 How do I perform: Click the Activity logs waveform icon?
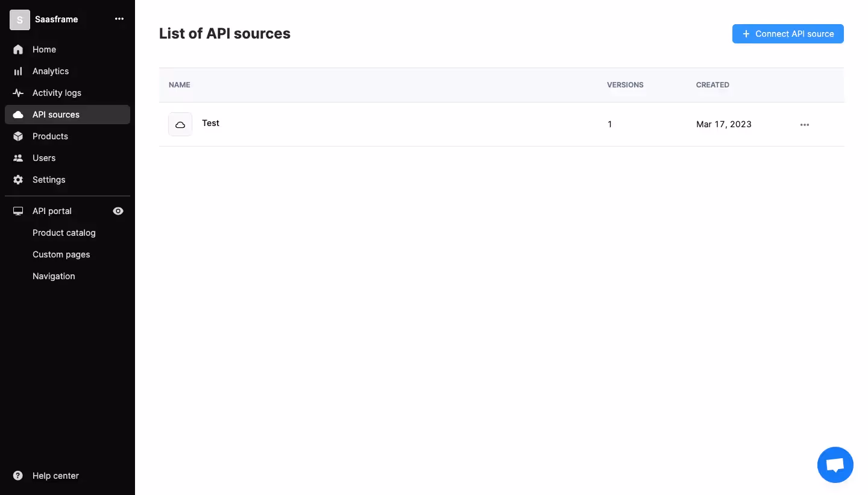tap(18, 93)
